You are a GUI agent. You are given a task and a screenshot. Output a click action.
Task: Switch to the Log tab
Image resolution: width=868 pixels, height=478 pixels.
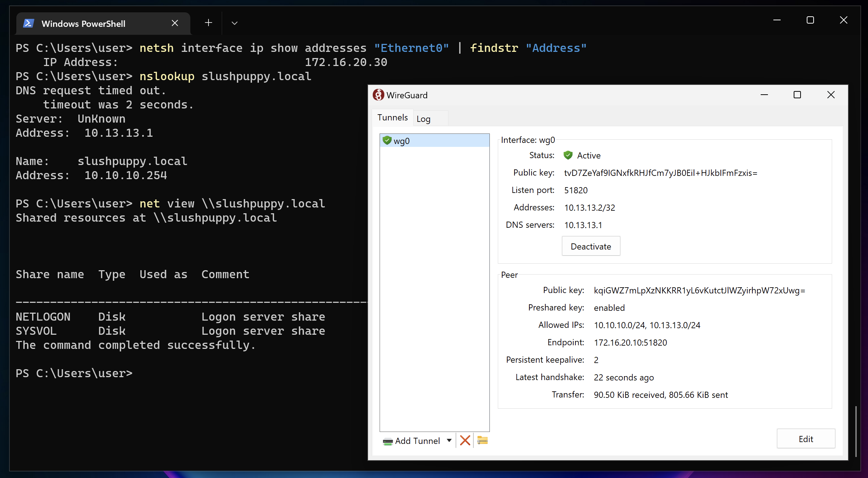[x=423, y=119]
